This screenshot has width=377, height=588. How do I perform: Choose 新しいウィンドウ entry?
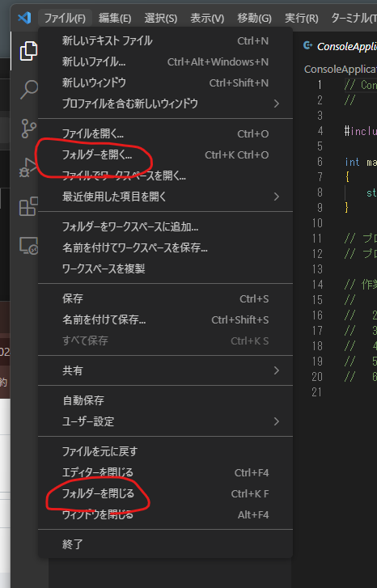click(165, 82)
